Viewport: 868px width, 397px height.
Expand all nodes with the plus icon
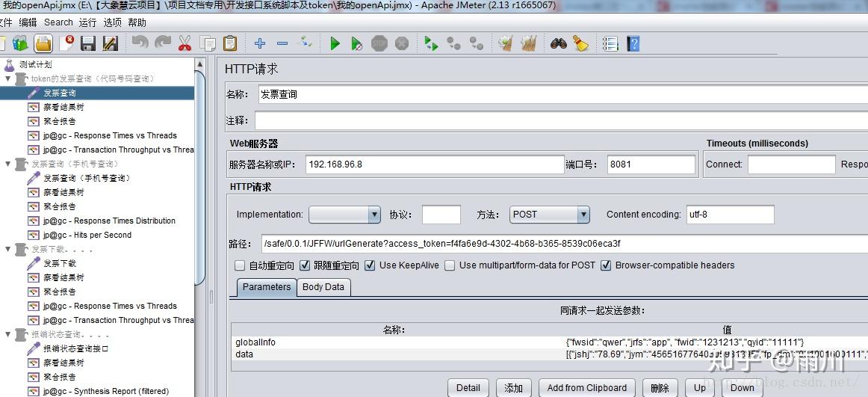coord(260,43)
